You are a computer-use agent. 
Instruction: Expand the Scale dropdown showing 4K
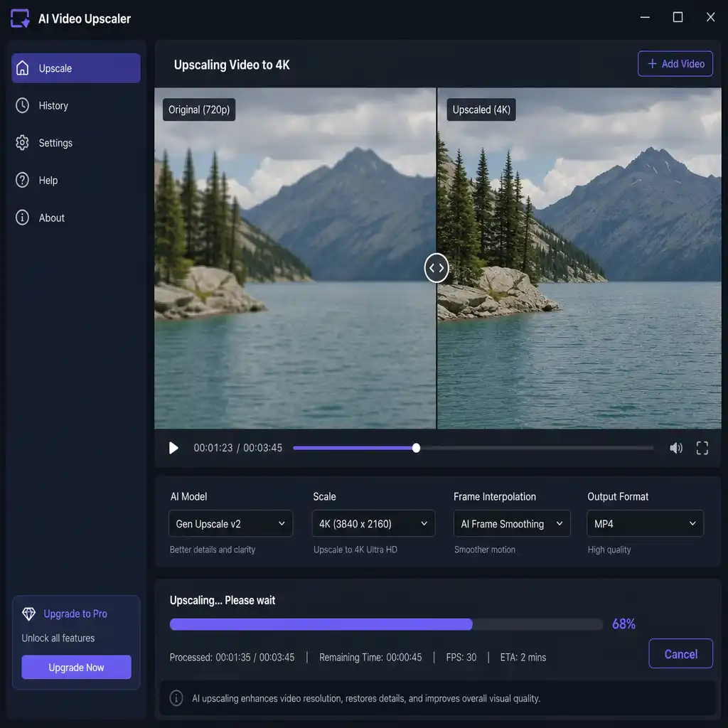point(373,524)
